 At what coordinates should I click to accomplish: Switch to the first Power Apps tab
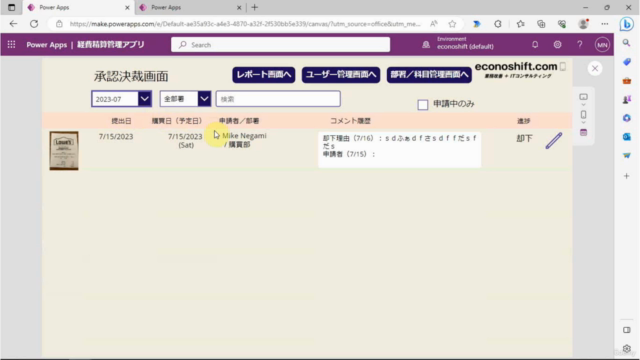[78, 7]
